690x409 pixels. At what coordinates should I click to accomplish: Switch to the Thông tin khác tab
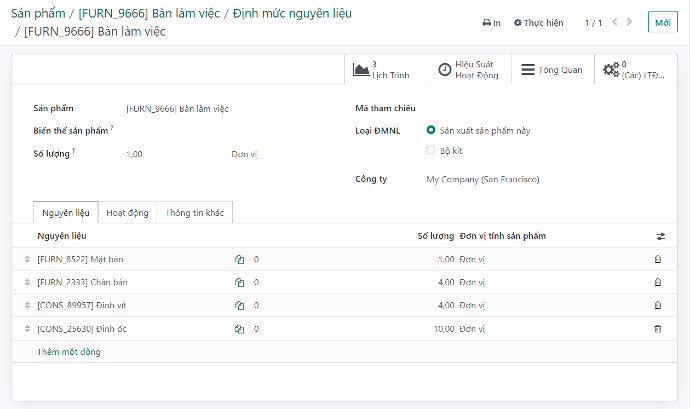click(x=196, y=213)
